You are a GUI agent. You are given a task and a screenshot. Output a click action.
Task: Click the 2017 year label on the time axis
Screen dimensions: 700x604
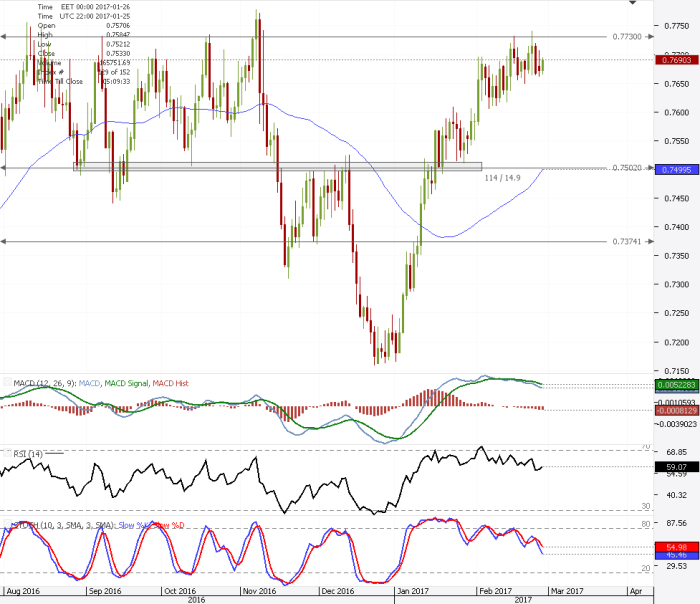(x=523, y=600)
